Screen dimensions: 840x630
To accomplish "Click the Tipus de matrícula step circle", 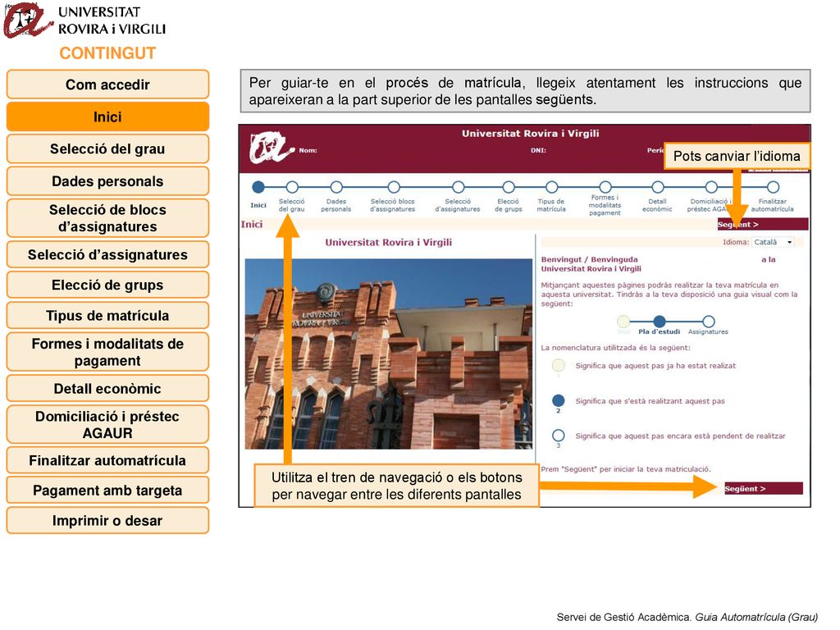I will coord(552,187).
